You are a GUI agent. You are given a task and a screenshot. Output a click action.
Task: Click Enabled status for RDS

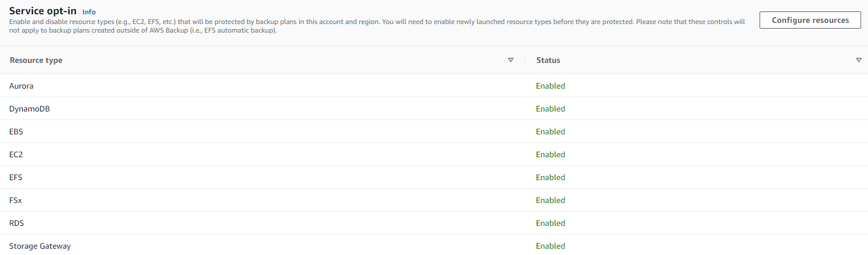point(550,223)
